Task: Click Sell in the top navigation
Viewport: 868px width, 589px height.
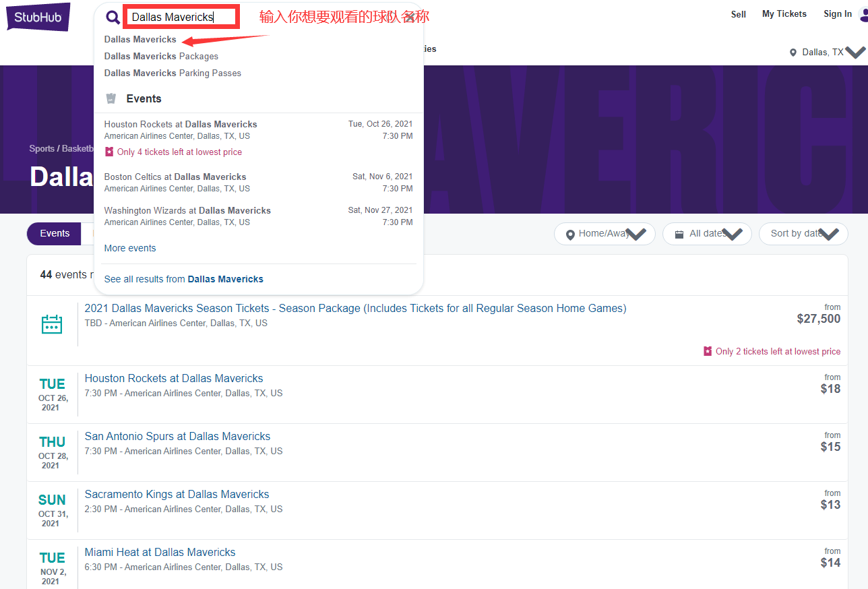Action: pos(739,14)
